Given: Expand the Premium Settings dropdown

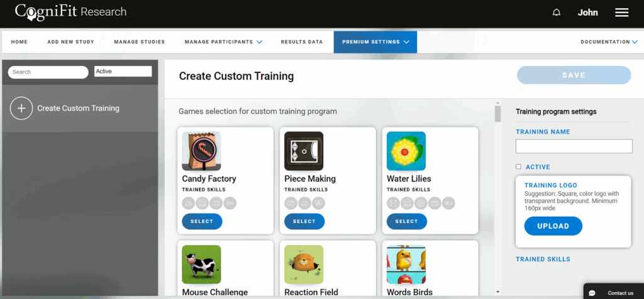Looking at the screenshot, I should [375, 42].
